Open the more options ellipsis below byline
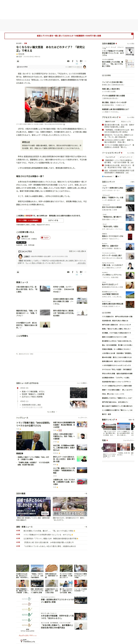 (85, 61)
